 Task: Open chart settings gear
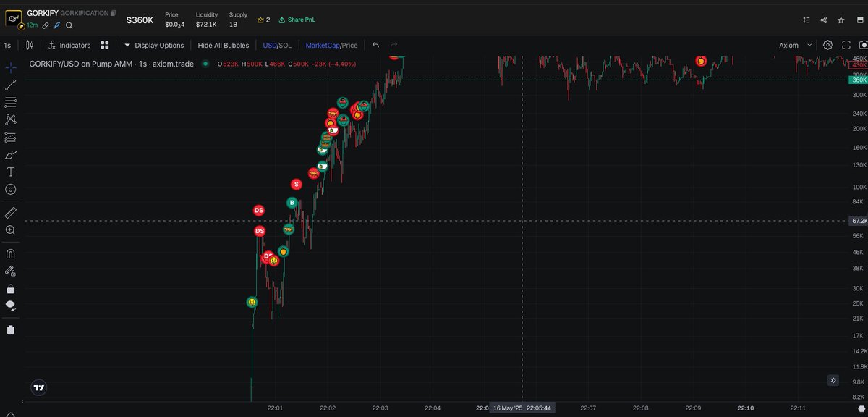click(828, 45)
